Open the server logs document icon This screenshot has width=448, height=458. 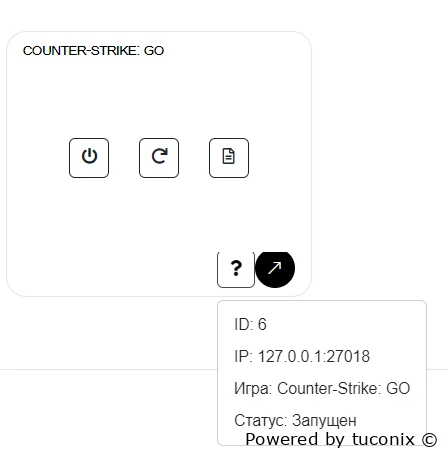[229, 158]
